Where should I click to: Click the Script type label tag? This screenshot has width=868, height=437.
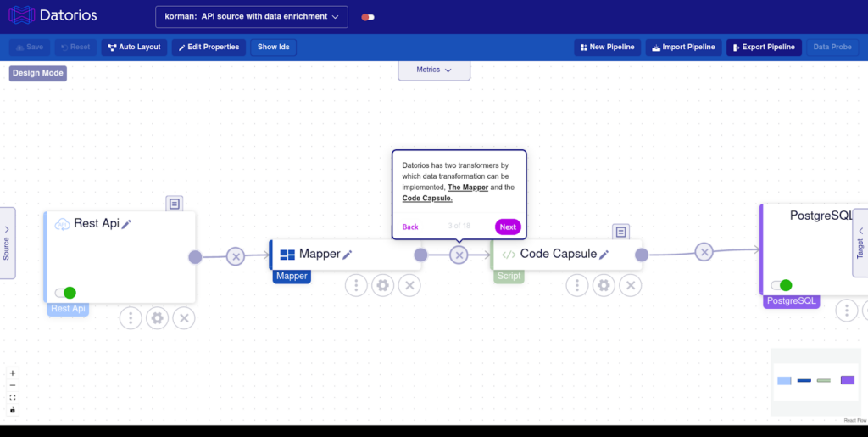pos(509,277)
